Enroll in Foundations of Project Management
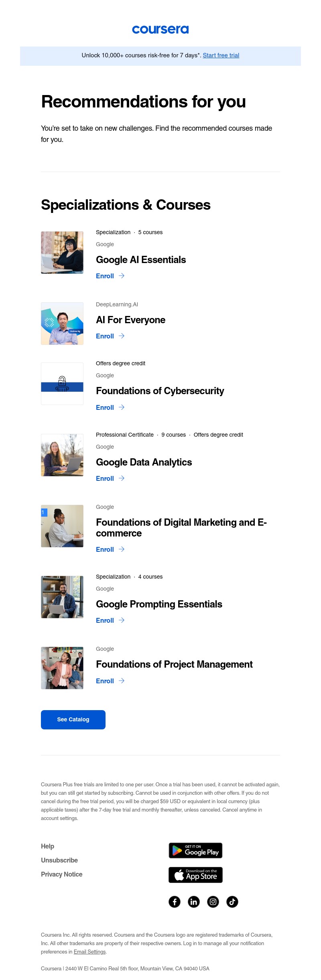 105,681
